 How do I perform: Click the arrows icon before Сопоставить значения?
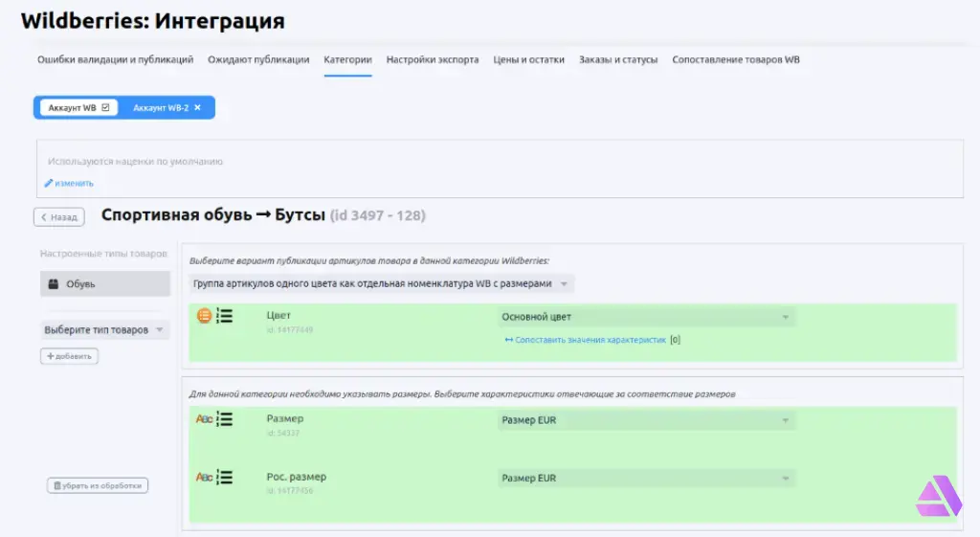[509, 340]
